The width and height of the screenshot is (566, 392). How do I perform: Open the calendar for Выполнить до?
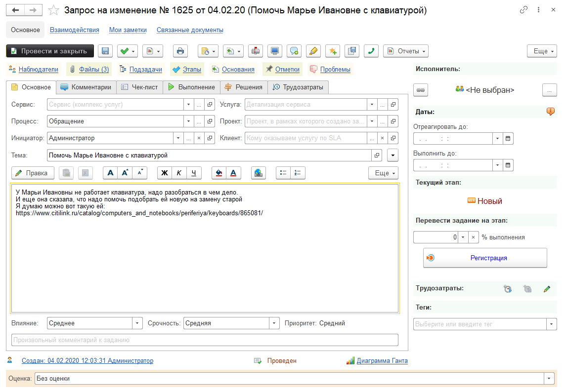[x=508, y=165]
